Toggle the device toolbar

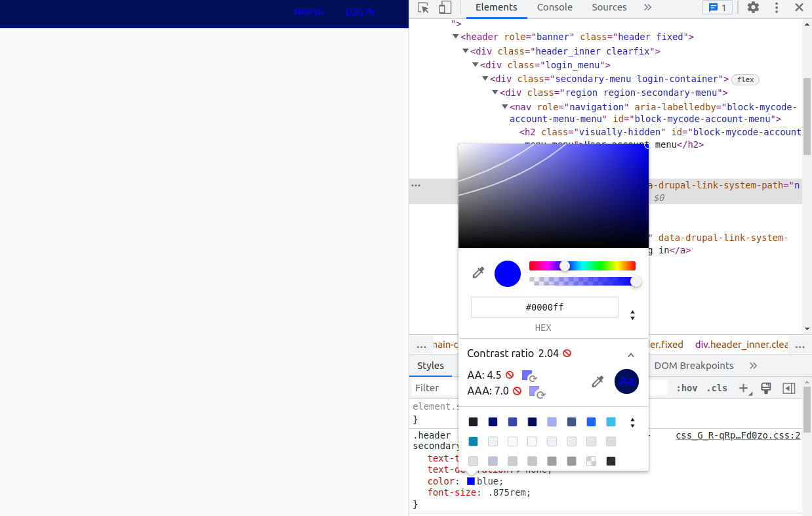pyautogui.click(x=445, y=7)
